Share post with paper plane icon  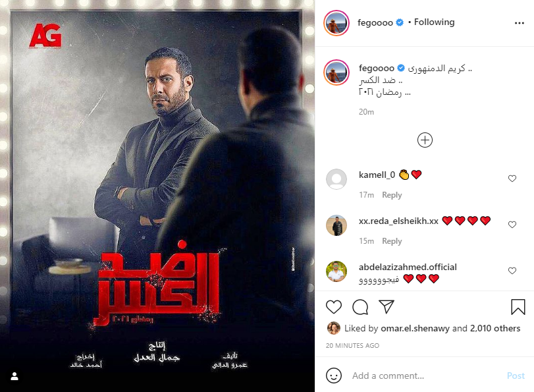(387, 307)
